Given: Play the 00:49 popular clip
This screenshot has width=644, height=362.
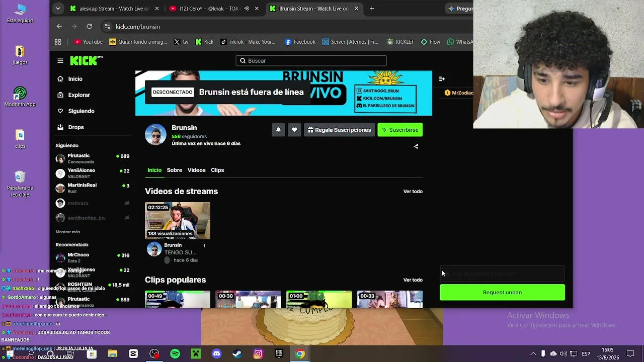Looking at the screenshot, I should pyautogui.click(x=178, y=299).
